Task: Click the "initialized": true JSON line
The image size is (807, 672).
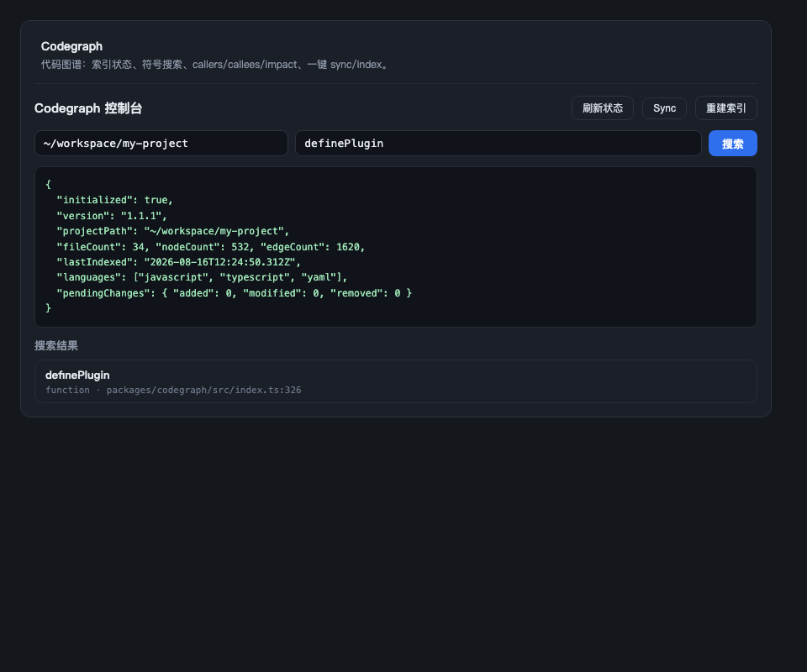Action: 114,200
